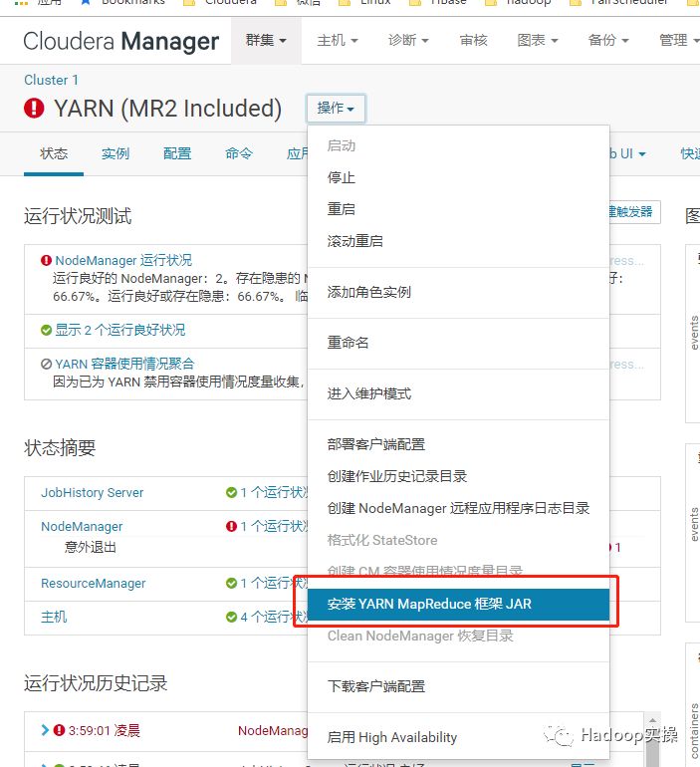Open the 群集 dropdown menu
The image size is (700, 767).
click(x=266, y=40)
